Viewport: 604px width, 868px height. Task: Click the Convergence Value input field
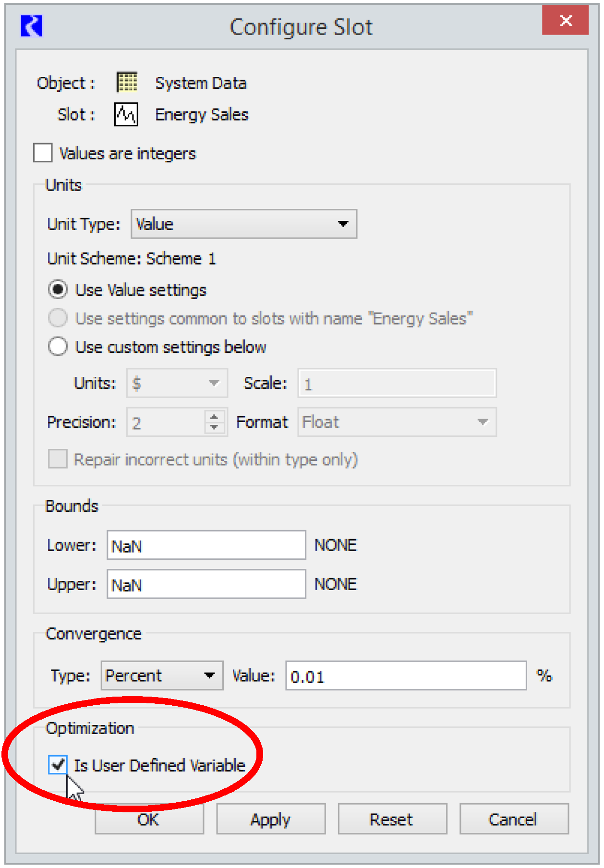[406, 676]
